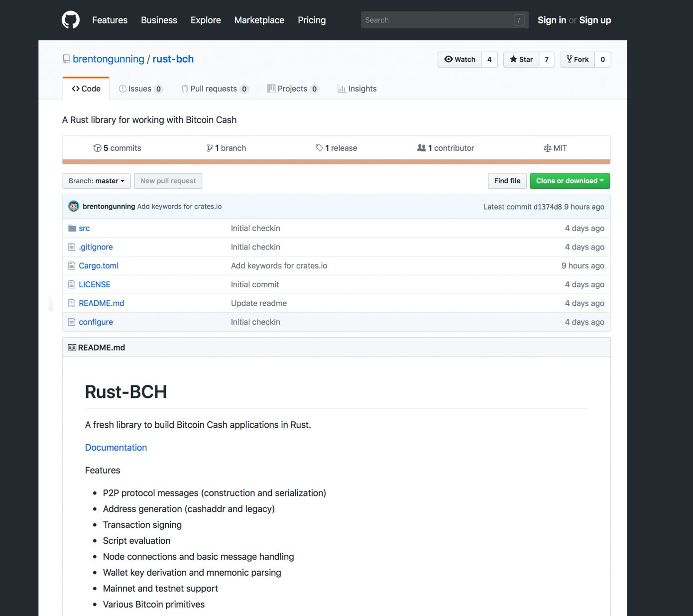Expand the Clone or download dropdown
The image size is (693, 616).
point(570,181)
